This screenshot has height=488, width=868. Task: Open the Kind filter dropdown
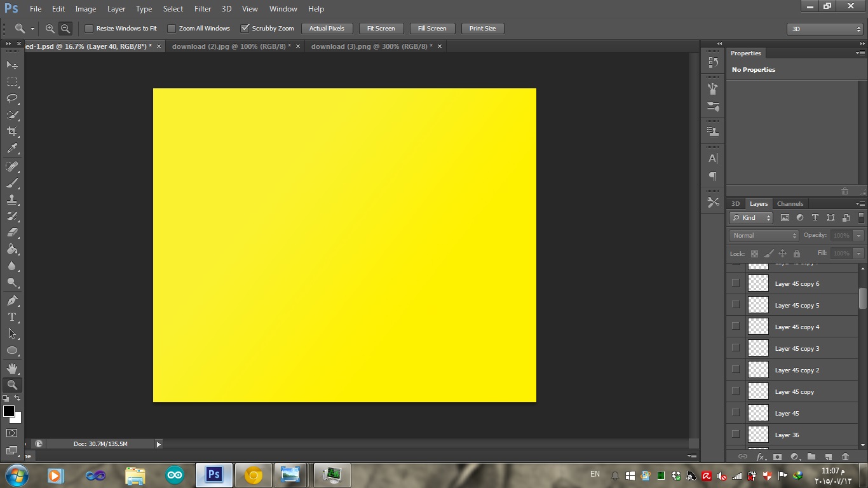point(750,218)
